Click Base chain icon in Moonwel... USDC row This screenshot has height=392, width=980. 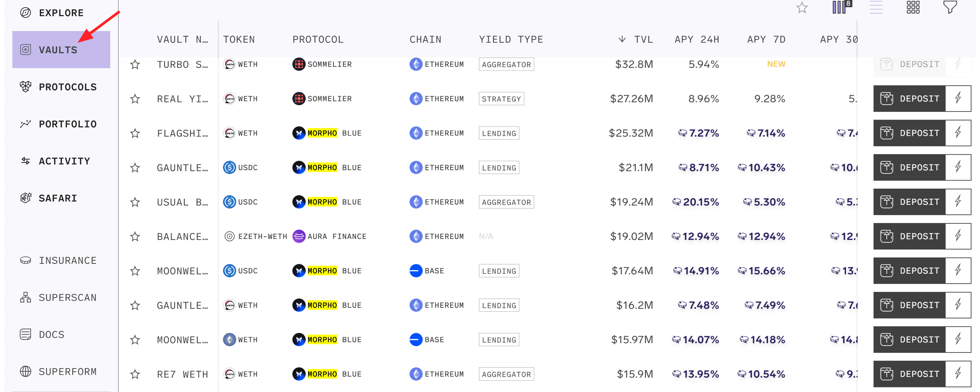[416, 271]
